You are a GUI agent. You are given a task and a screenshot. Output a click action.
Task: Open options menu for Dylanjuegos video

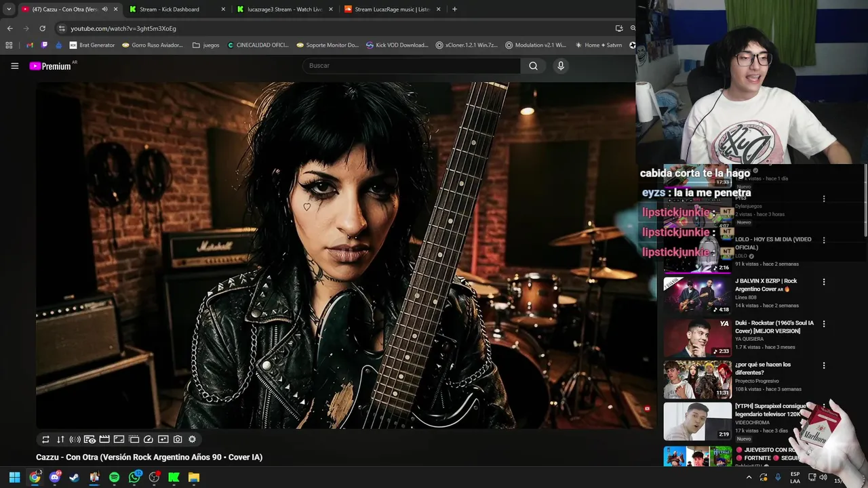(824, 199)
